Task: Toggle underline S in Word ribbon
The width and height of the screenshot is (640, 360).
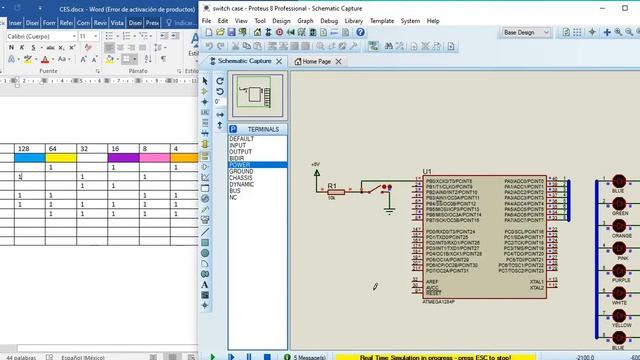Action: pyautogui.click(x=33, y=48)
